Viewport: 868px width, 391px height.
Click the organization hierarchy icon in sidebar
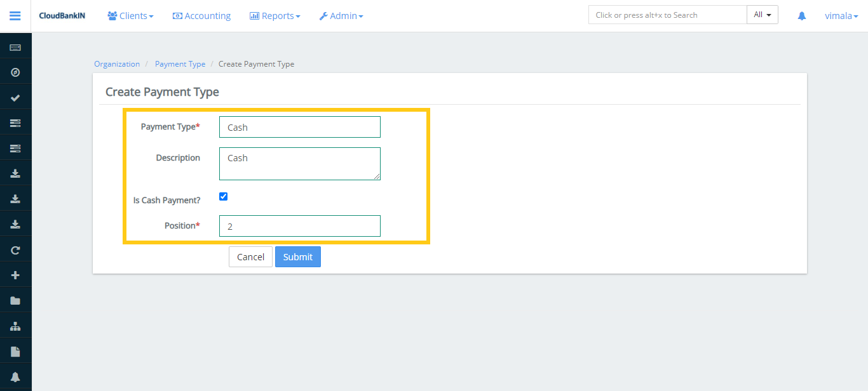point(15,325)
